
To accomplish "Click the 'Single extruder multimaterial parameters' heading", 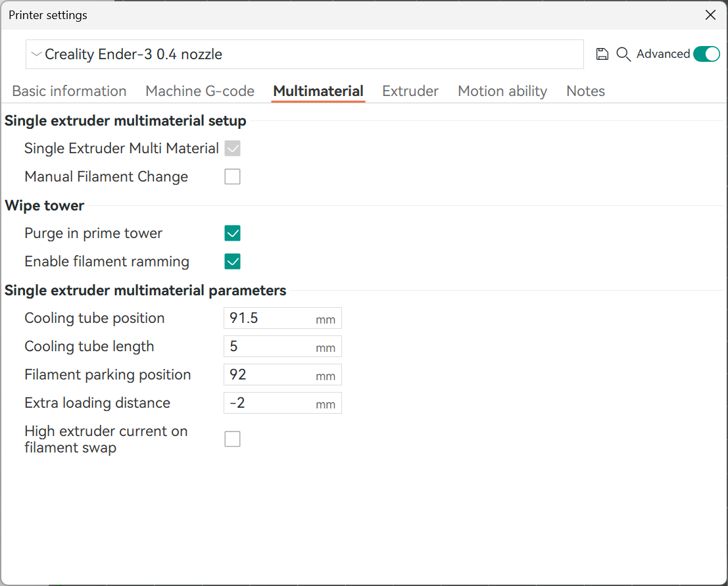I will point(145,290).
